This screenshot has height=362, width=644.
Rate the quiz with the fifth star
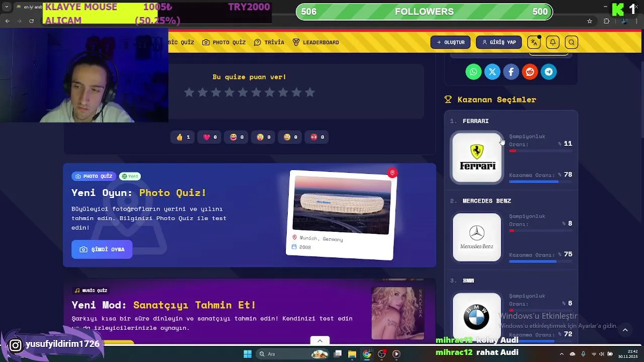[x=243, y=92]
